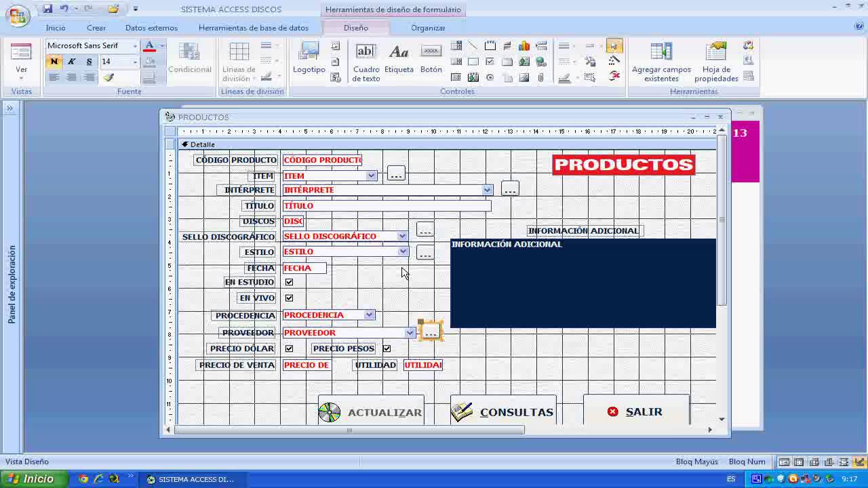Click the SALIR button
The image size is (868, 488).
636,411
